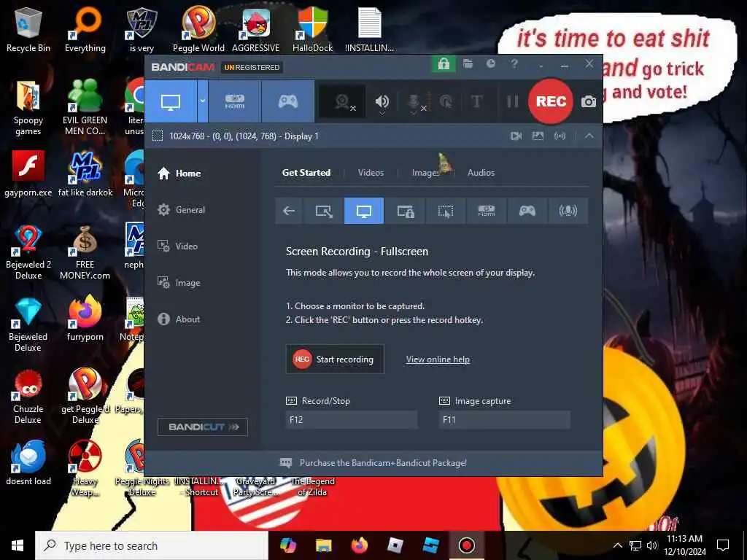This screenshot has width=747, height=560.
Task: Select fullscreen mode icon in mode row
Action: point(364,211)
